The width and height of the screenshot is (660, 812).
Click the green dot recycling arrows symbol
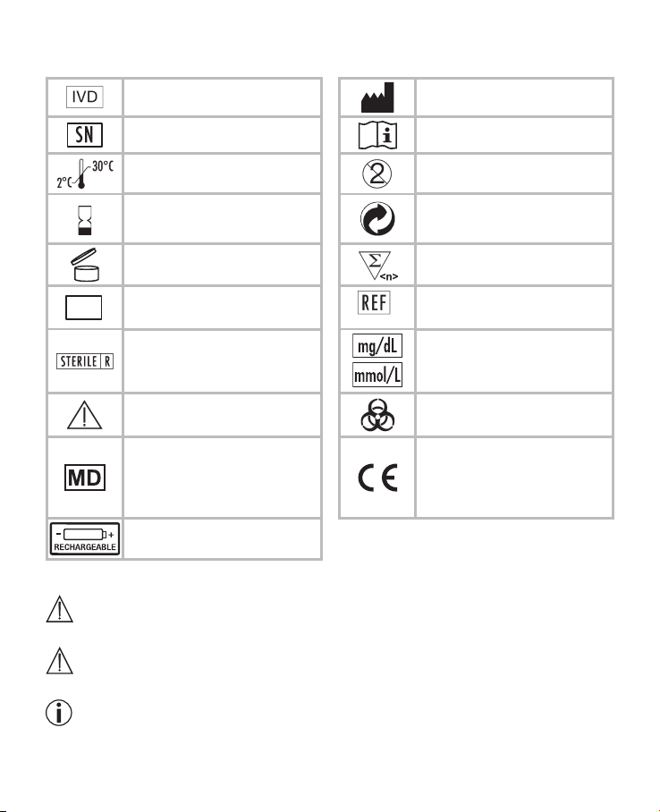click(377, 218)
